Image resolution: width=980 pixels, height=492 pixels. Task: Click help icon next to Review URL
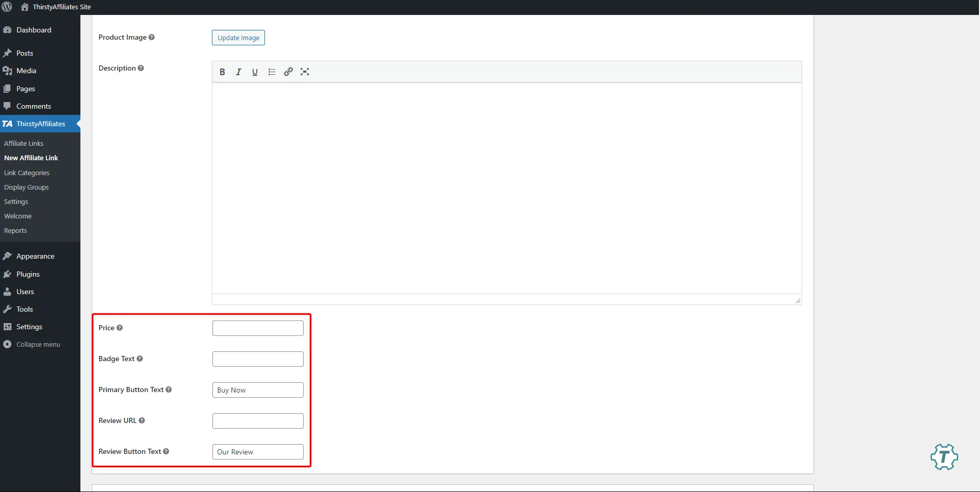[142, 420]
